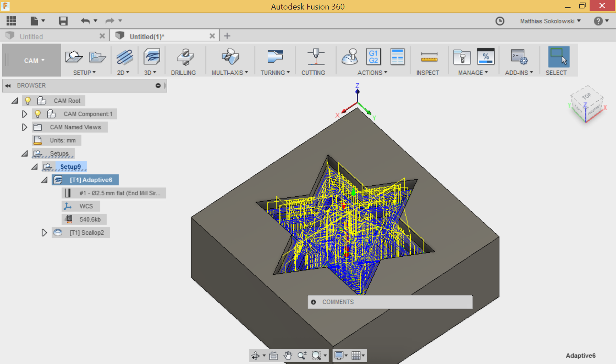Select the Drilling tool icon

click(185, 57)
